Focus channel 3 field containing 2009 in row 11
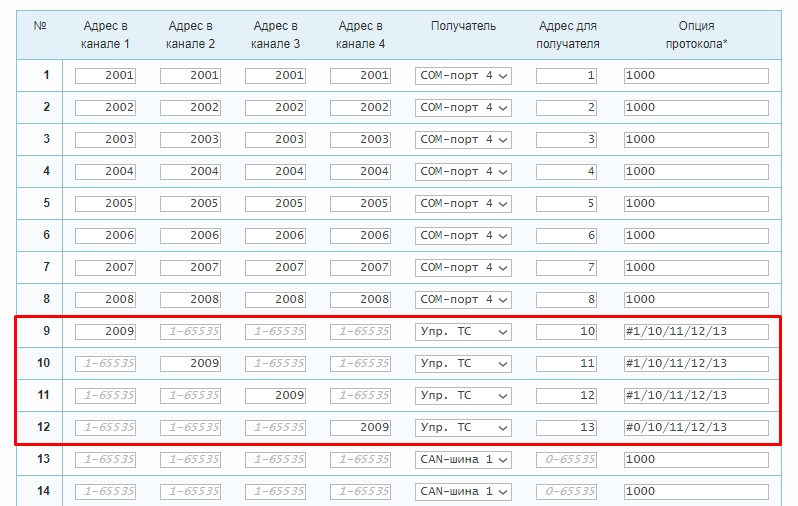Screen dimensions: 798x506 [x=275, y=396]
